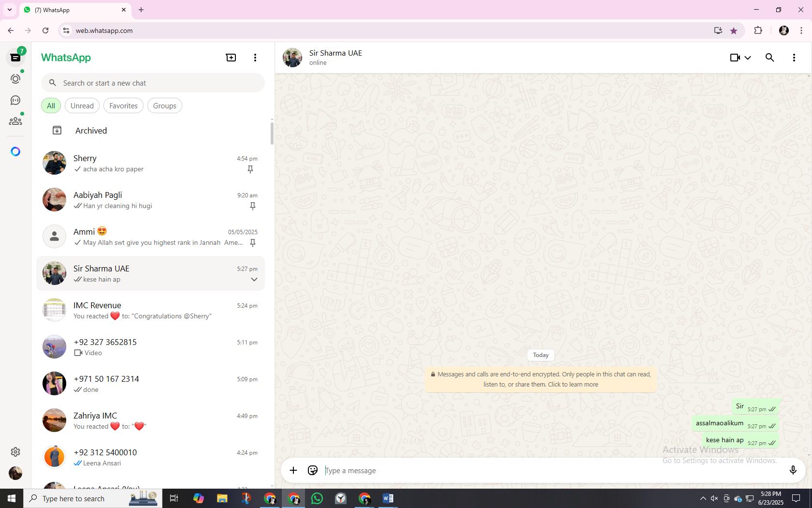Start a video call with the camera icon

click(735, 58)
